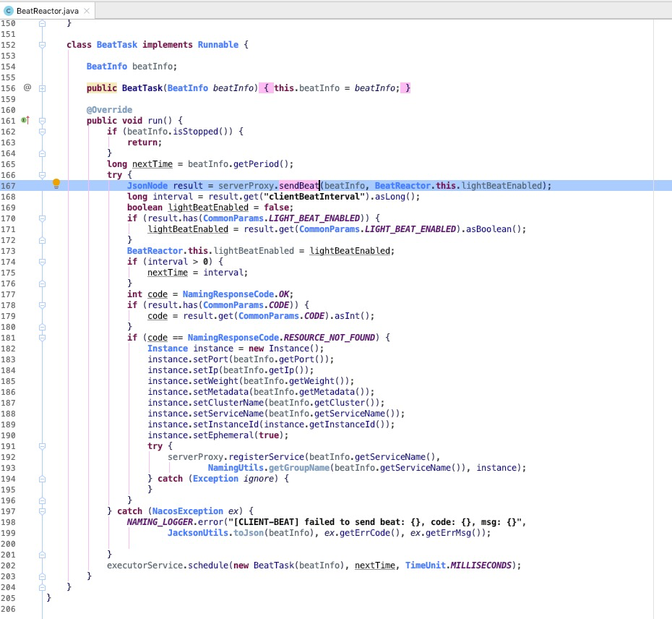Click RESOURCE_NOT_FOUND constant on line 181

coord(329,338)
